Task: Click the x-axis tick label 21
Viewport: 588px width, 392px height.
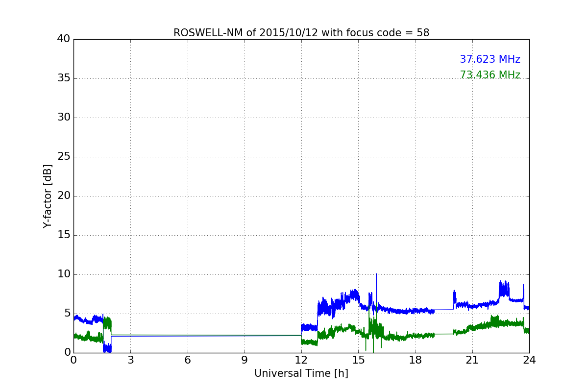Action: (472, 360)
